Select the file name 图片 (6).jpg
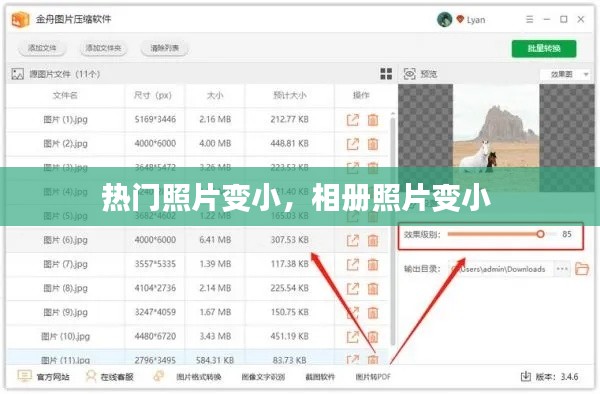Image resolution: width=600 pixels, height=394 pixels. tap(65, 240)
